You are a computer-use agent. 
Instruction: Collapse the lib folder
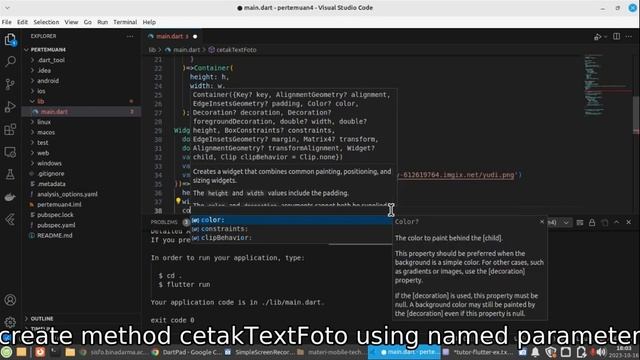pyautogui.click(x=81, y=101)
